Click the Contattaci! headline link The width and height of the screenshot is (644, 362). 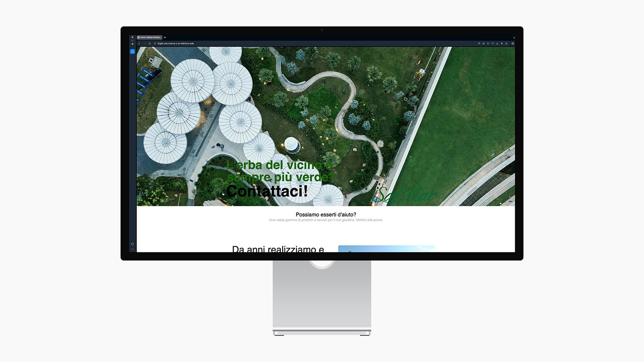click(267, 191)
